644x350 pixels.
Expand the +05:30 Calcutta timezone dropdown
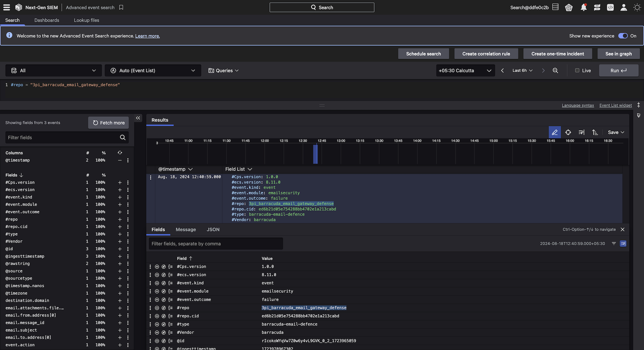[x=465, y=71]
